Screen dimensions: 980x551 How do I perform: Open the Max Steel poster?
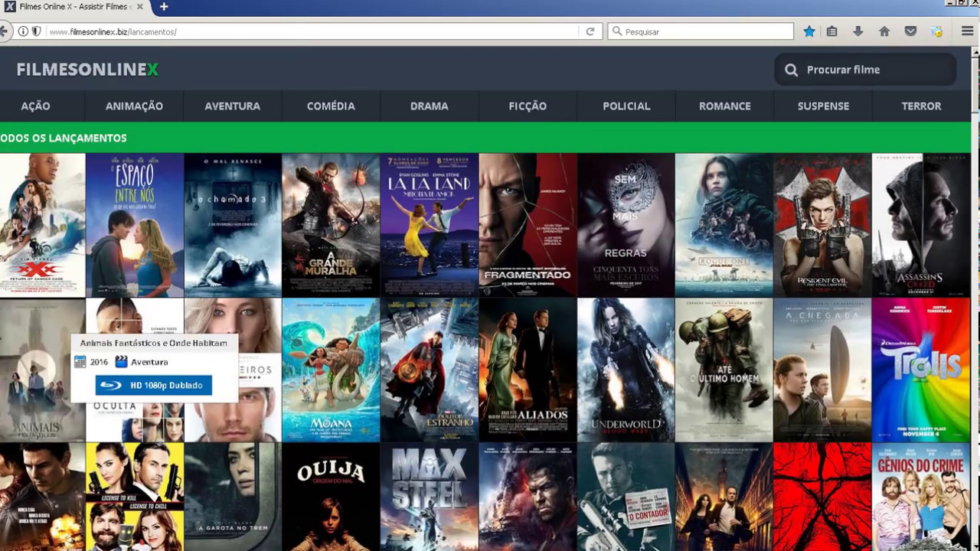point(430,497)
